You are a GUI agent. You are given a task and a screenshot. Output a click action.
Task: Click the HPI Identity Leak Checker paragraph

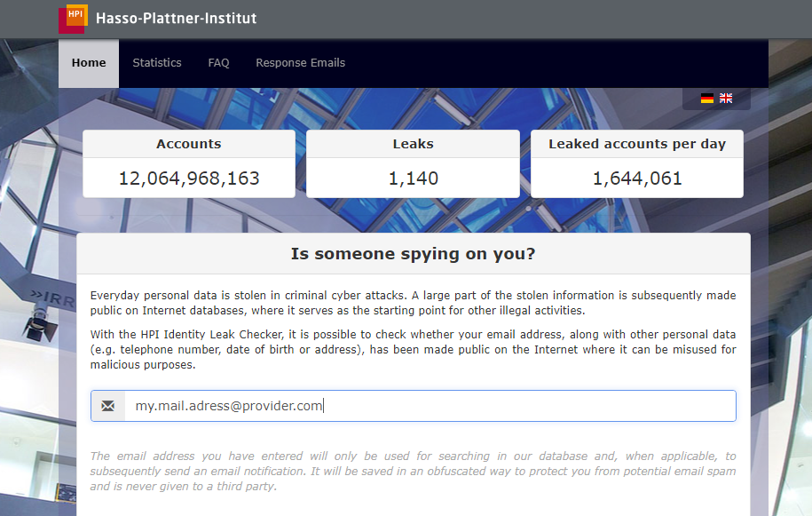tap(413, 349)
